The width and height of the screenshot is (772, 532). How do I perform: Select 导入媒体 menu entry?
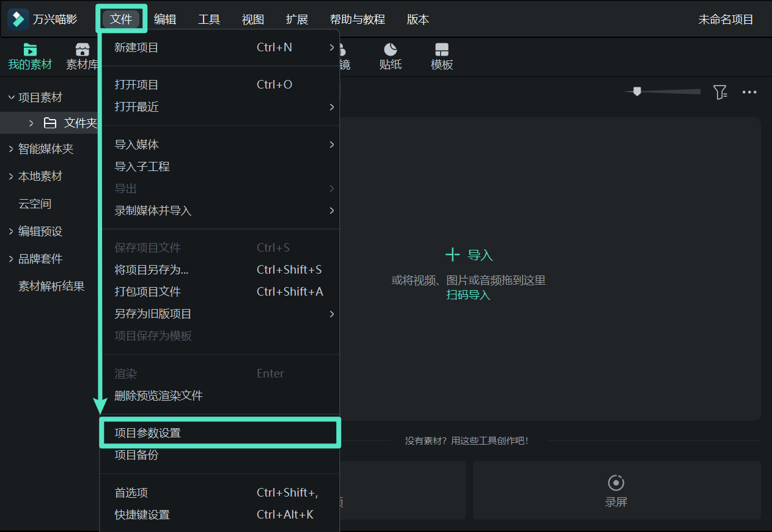click(219, 145)
